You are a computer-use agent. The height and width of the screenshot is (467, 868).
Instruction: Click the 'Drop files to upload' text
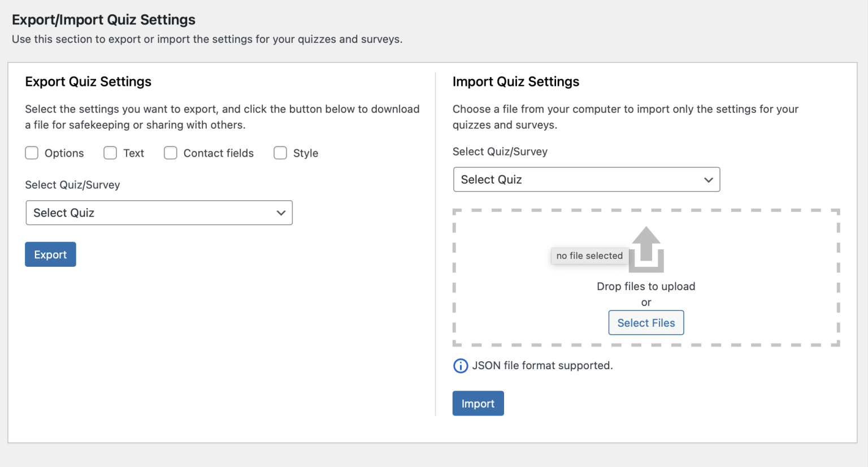(646, 286)
